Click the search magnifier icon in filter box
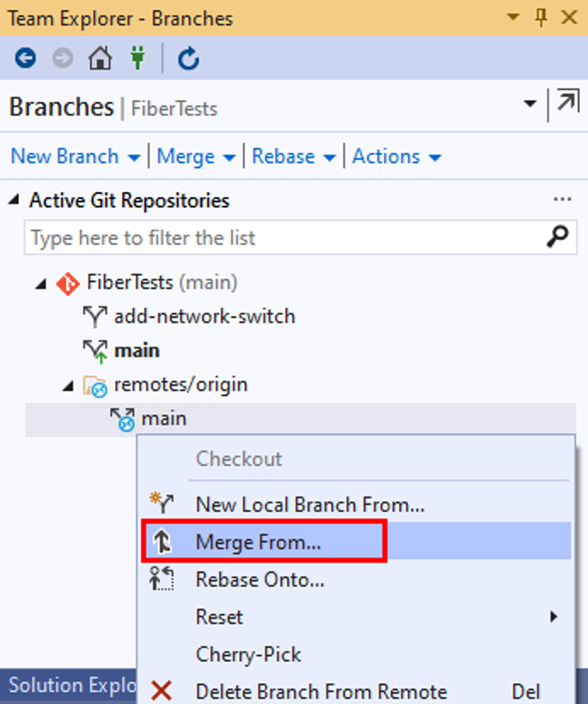Image resolution: width=588 pixels, height=704 pixels. 557,237
